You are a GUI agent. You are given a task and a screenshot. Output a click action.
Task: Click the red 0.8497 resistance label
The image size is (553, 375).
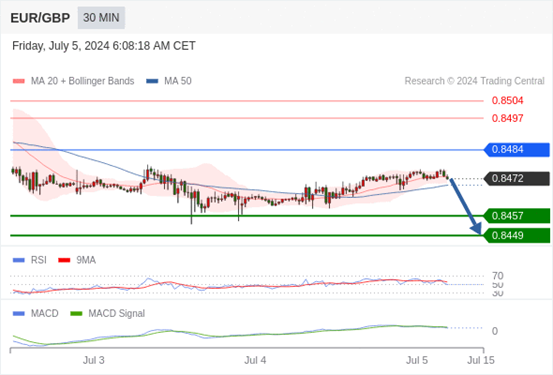click(508, 118)
